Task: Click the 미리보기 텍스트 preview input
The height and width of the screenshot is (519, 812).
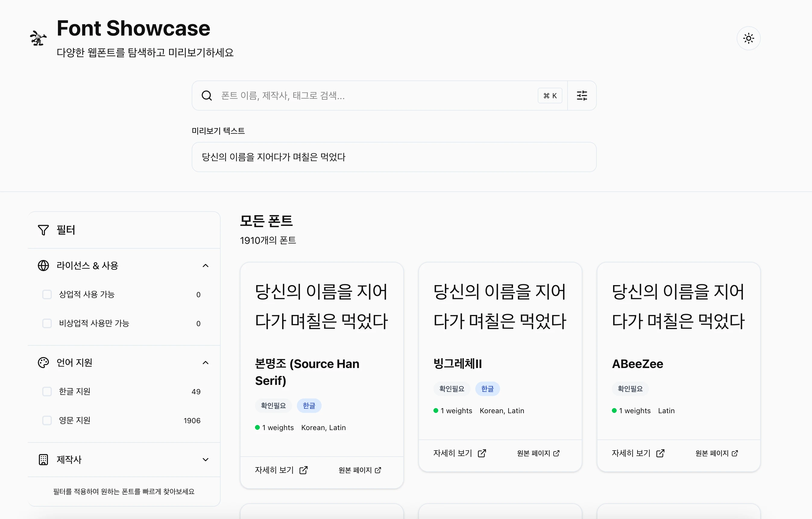Action: pyautogui.click(x=394, y=157)
